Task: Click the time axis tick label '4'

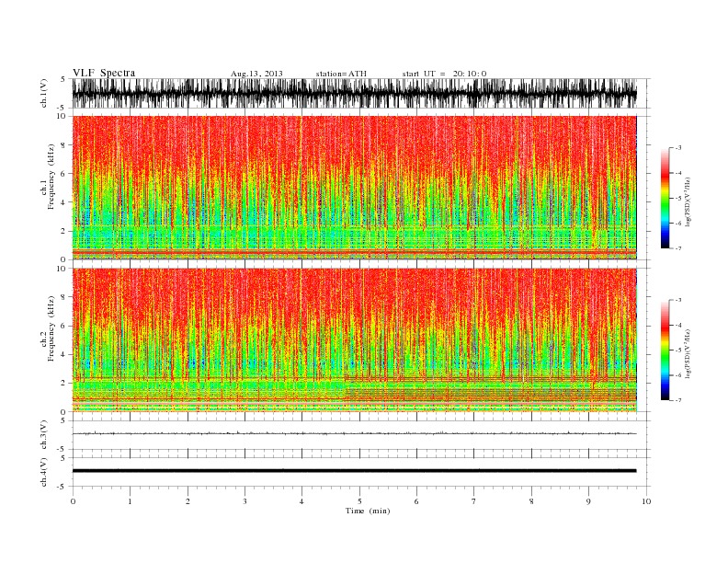Action: [301, 501]
